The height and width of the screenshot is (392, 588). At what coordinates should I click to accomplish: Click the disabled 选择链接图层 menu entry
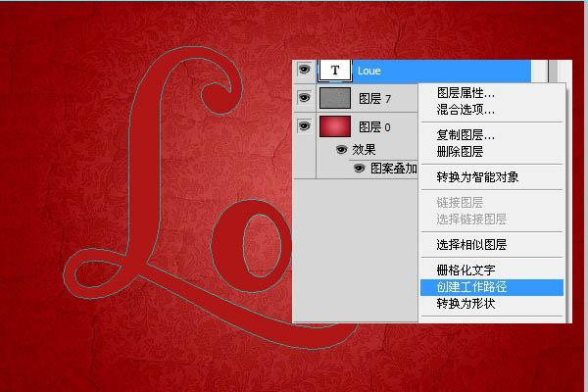(x=471, y=220)
